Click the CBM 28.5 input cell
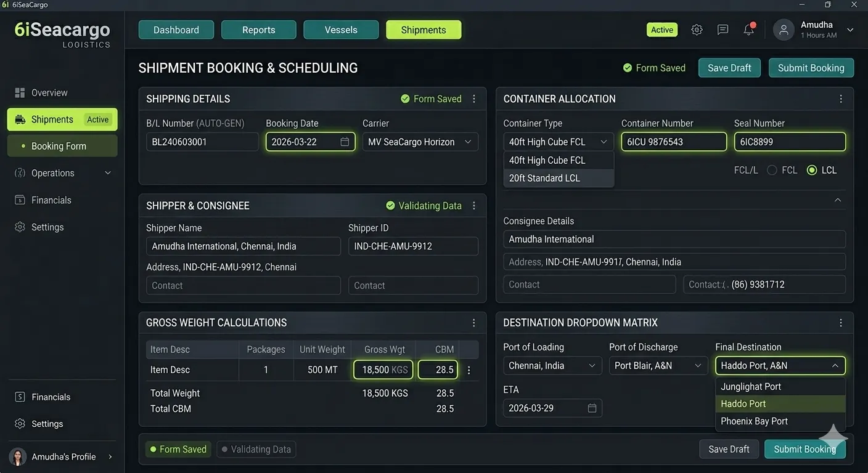 (438, 370)
